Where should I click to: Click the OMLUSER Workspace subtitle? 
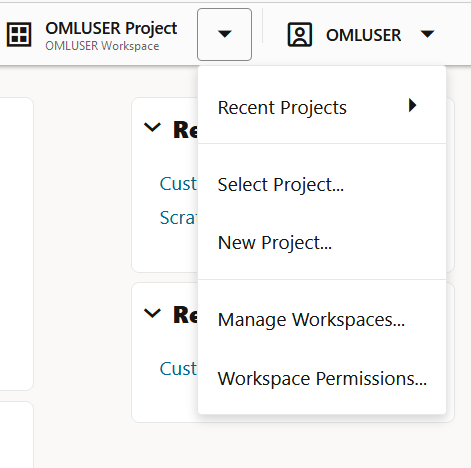coord(102,46)
